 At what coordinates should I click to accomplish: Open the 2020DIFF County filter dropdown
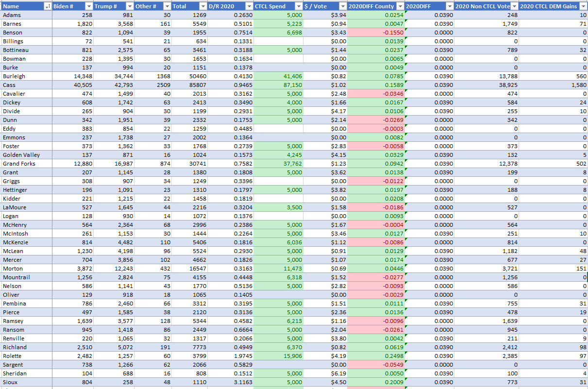[x=400, y=6]
